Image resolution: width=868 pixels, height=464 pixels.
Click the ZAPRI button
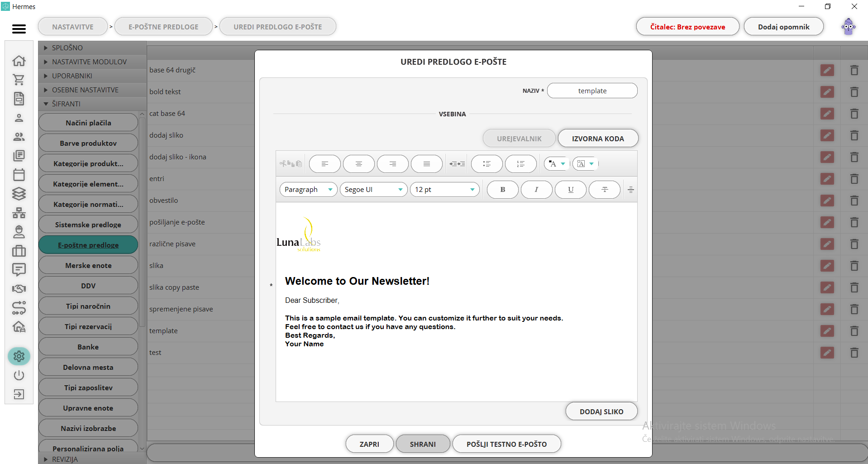tap(369, 444)
